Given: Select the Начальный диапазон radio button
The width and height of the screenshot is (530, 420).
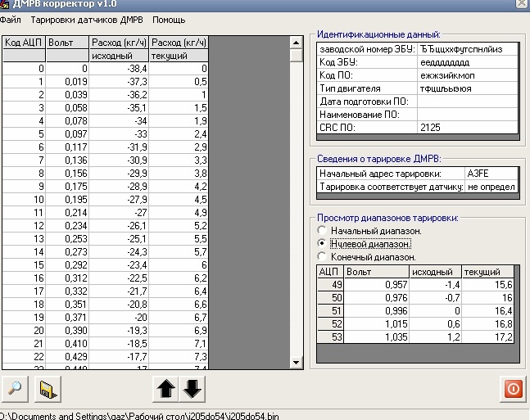Looking at the screenshot, I should pos(321,231).
